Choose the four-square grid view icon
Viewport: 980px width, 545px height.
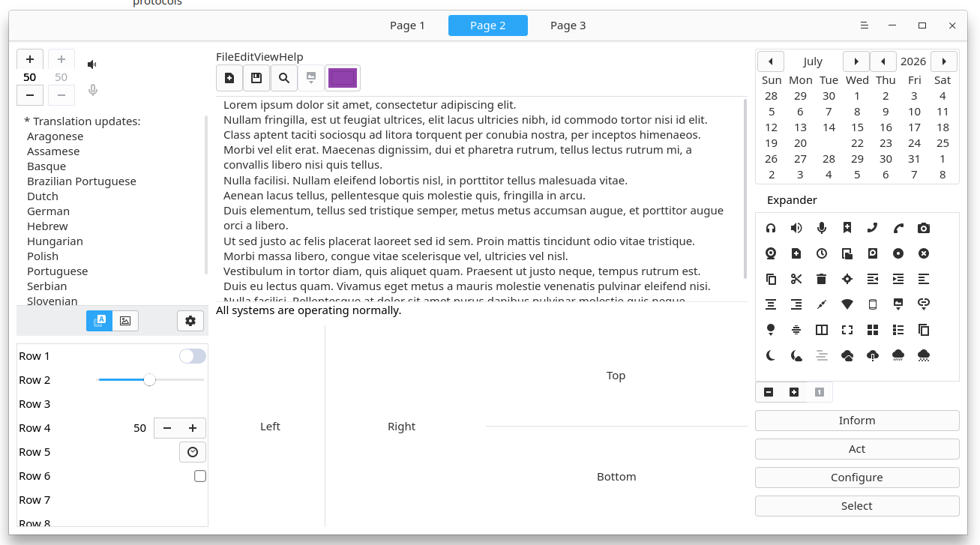click(x=873, y=330)
